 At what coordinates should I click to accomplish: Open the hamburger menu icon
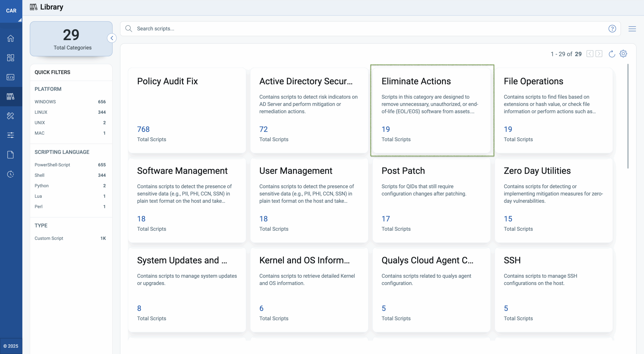coord(632,29)
